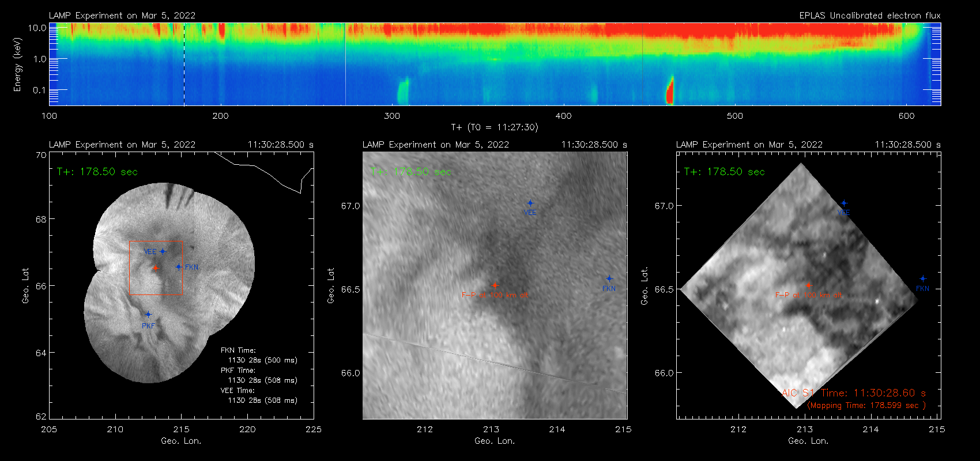Click the '1130 28s (500 ms)' value

(x=263, y=360)
